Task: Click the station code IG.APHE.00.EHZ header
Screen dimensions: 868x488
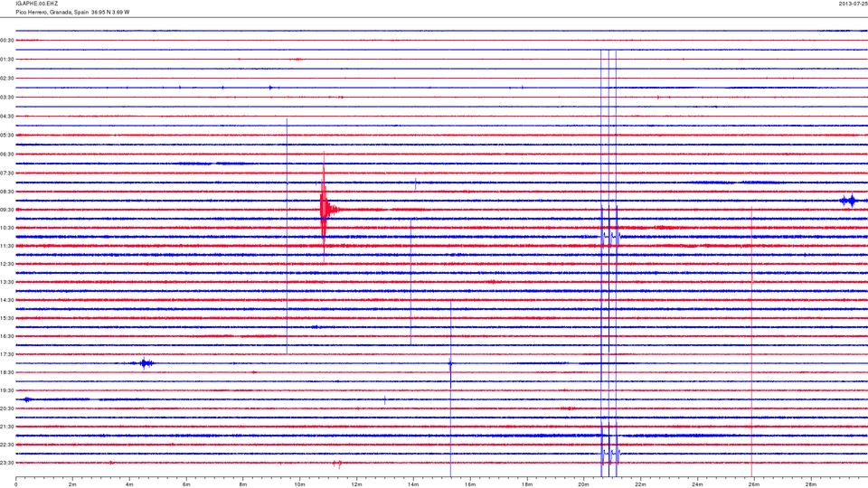Action: [x=36, y=4]
